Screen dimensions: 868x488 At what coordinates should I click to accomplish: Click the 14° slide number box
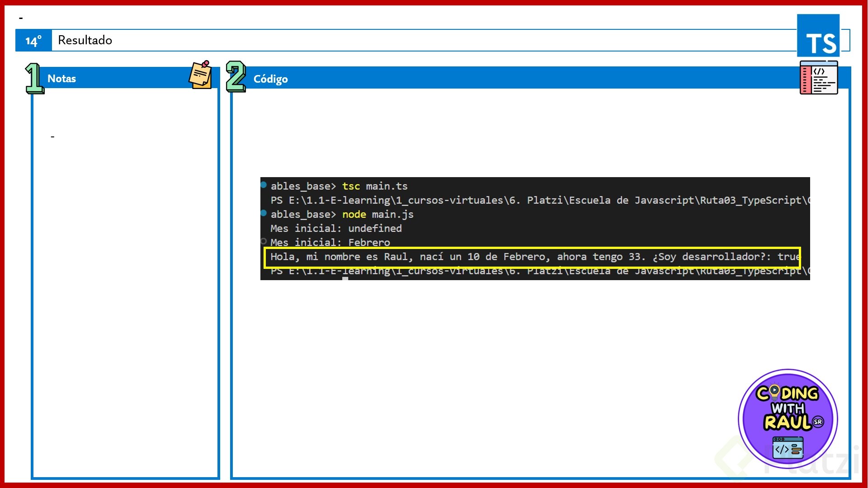coord(33,41)
